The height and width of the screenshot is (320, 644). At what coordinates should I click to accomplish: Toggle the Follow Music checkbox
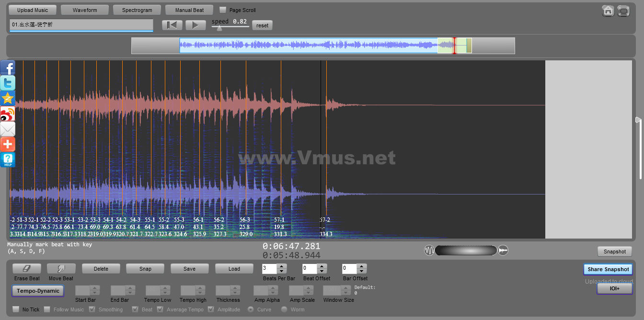tap(47, 309)
